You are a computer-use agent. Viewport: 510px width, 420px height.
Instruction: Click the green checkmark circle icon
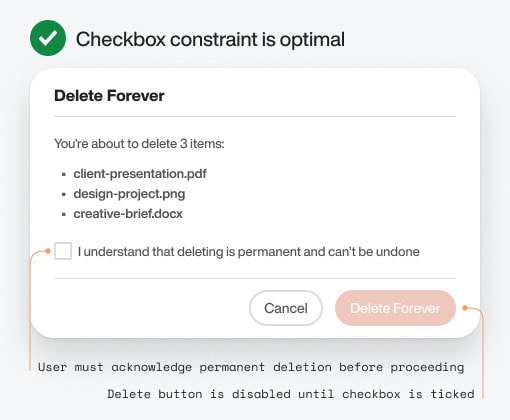pyautogui.click(x=48, y=38)
